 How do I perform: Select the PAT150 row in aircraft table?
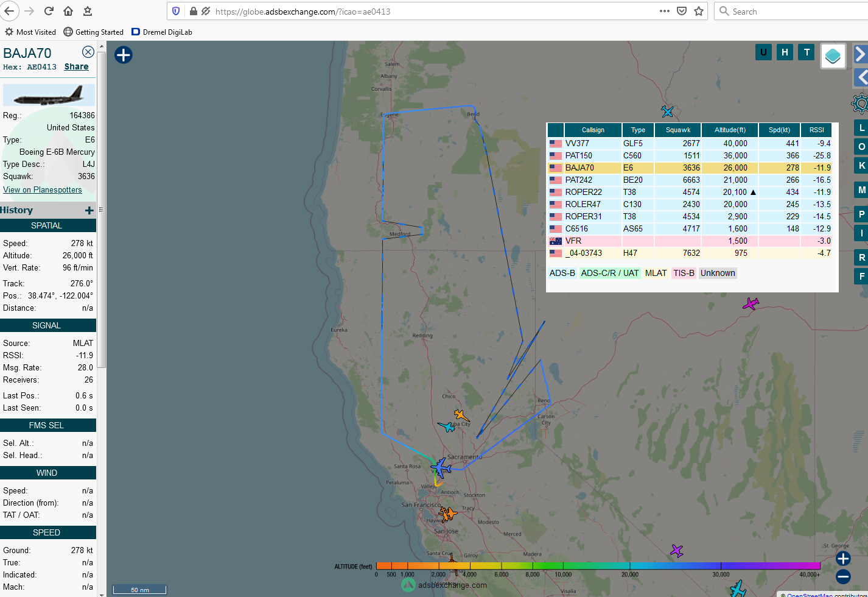pyautogui.click(x=690, y=155)
